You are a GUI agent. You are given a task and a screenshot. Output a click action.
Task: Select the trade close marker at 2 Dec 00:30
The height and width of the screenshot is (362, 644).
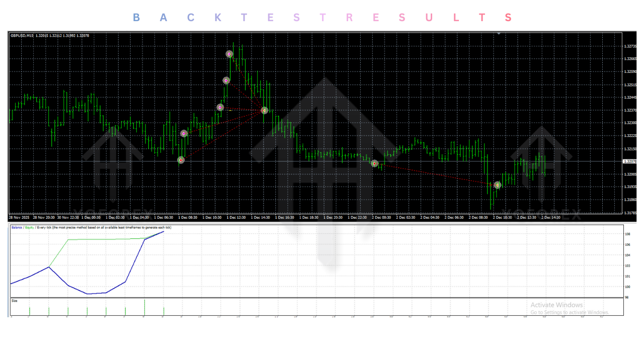click(x=374, y=163)
